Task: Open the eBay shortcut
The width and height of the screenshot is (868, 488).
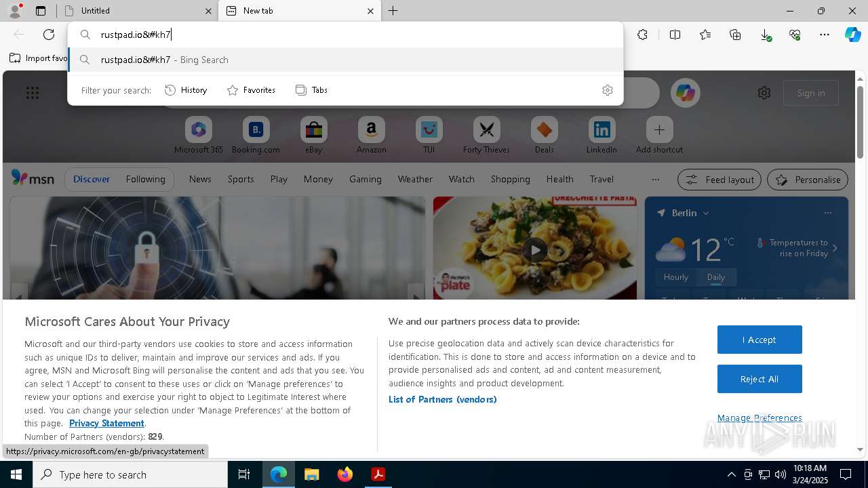Action: point(313,136)
